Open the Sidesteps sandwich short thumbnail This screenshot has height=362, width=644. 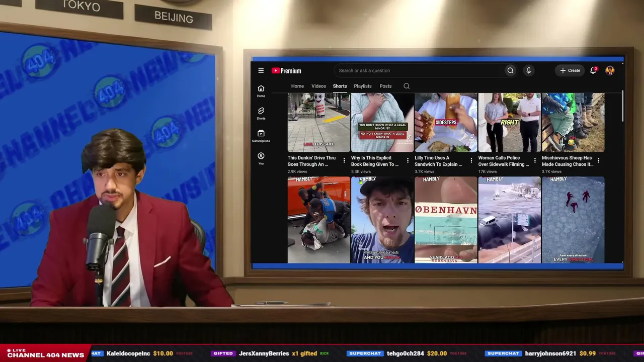point(446,123)
